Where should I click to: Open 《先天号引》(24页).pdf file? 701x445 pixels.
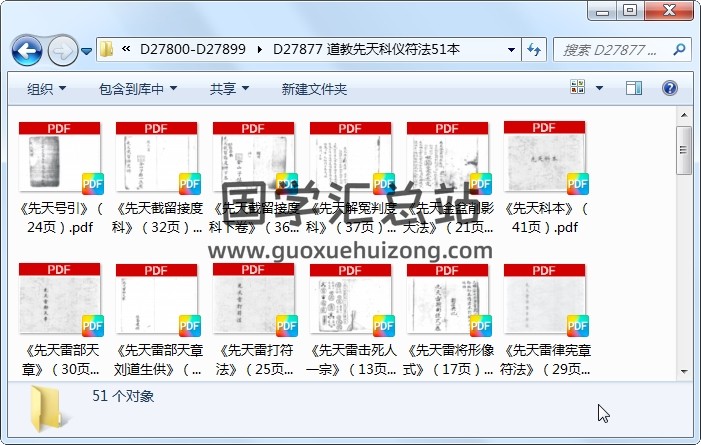[60, 160]
